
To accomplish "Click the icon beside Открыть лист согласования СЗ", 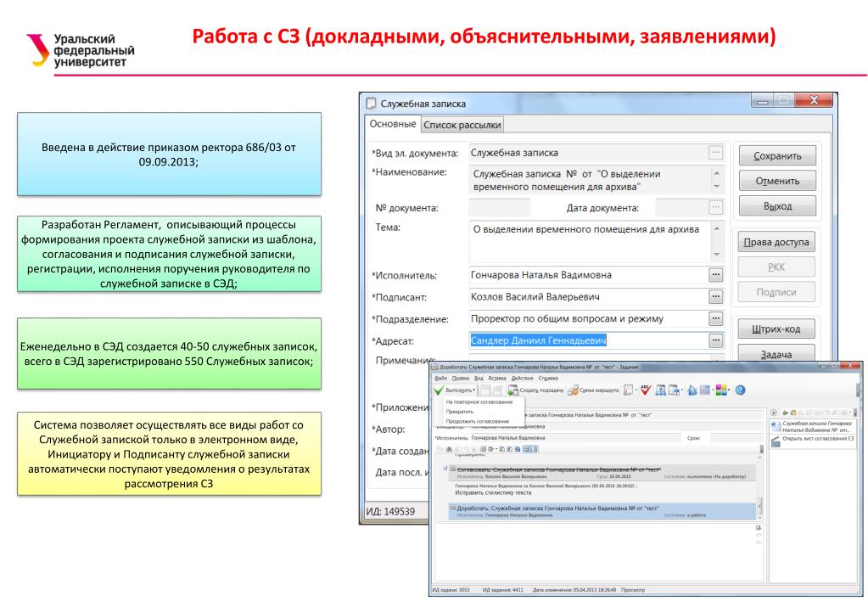I will [x=775, y=441].
